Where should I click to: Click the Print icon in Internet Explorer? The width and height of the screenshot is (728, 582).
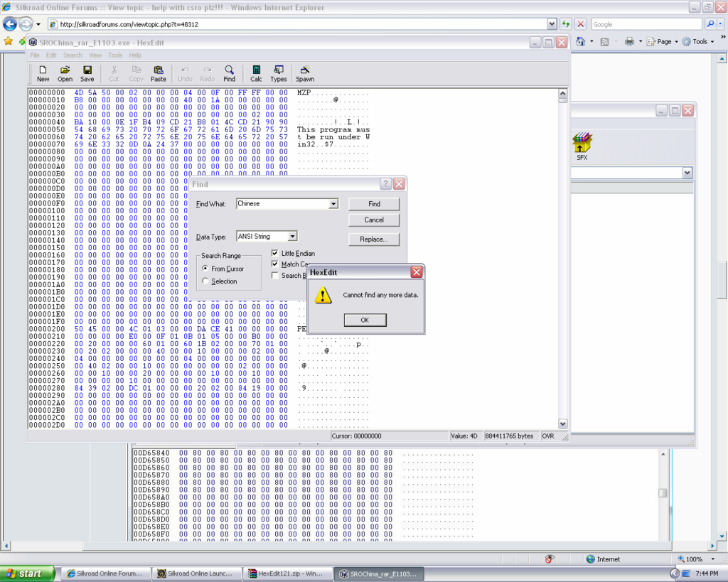click(629, 42)
